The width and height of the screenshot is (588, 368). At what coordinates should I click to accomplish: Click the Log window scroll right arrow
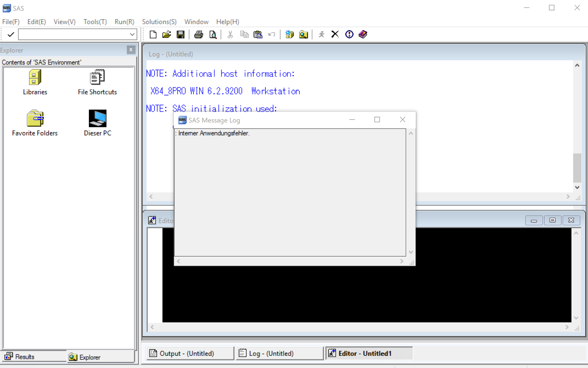[x=568, y=197]
